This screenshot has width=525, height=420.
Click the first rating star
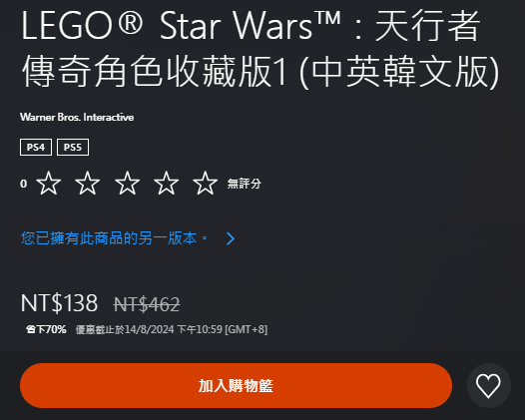click(x=49, y=183)
